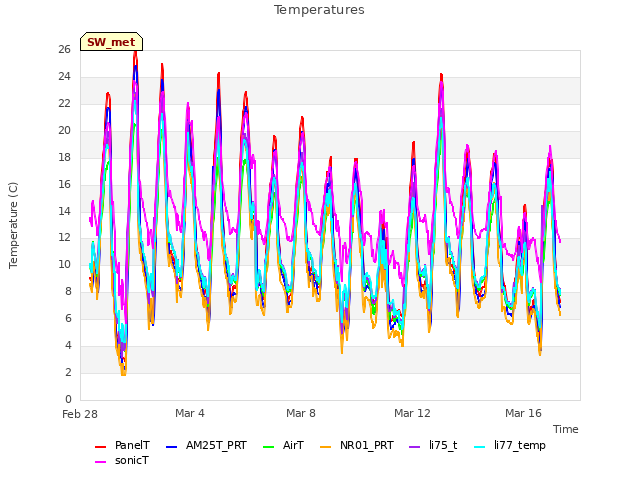Click the 14 y-axis tick label
The height and width of the screenshot is (480, 640).
pos(64,211)
